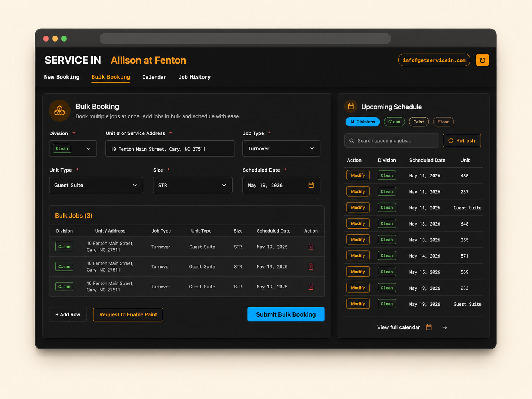Click the Scheduled Date field May 19, 2026

pos(281,185)
